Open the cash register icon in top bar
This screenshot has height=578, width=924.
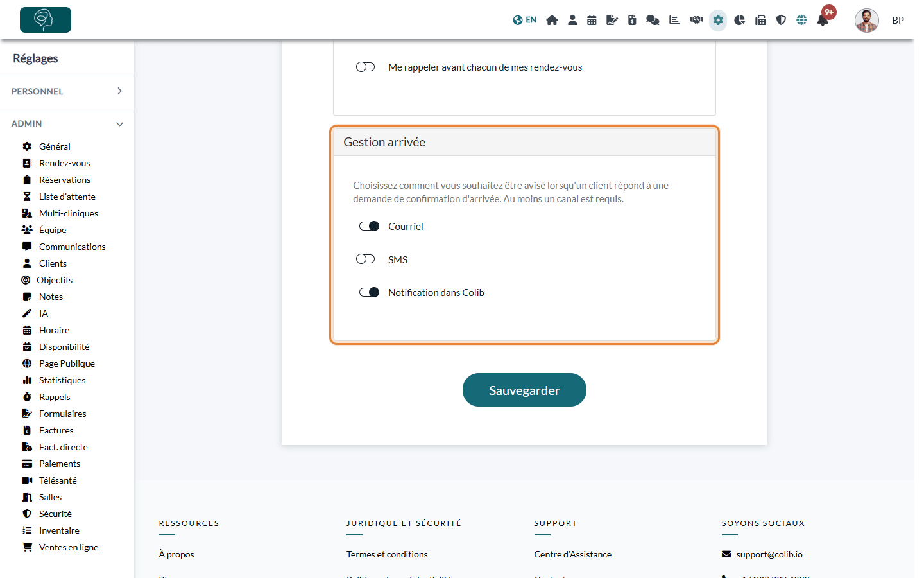click(760, 20)
